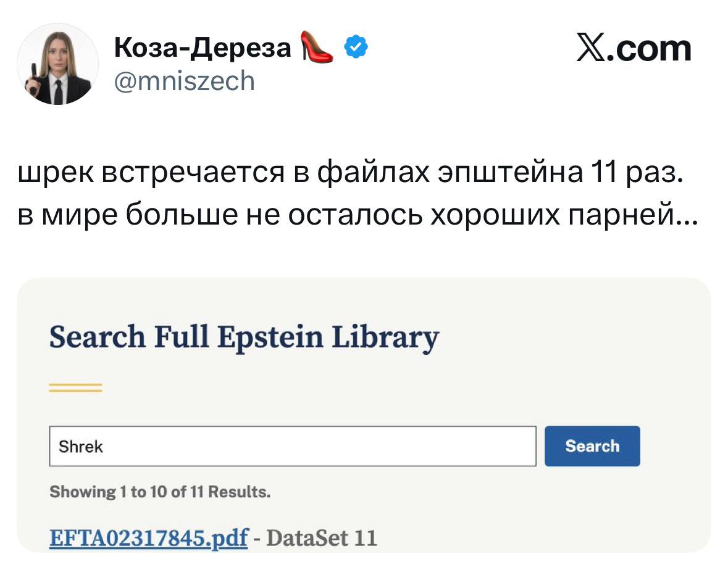Click the 𝕏 logo glyph
Viewport: 728px width, 575px height.
[592, 49]
